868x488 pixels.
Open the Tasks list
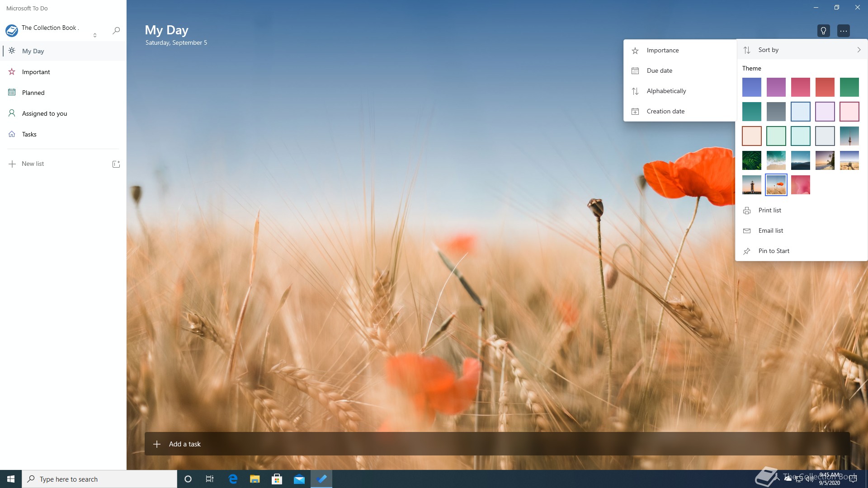click(63, 134)
